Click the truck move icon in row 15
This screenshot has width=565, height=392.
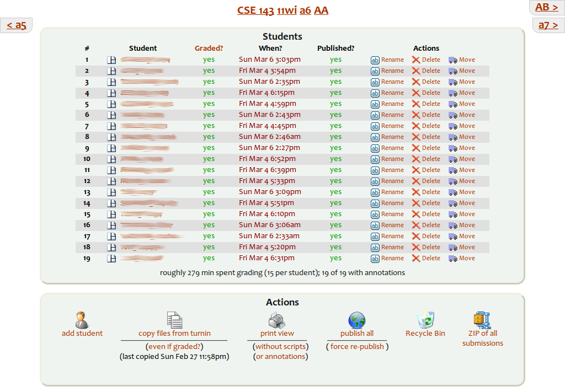coord(453,214)
